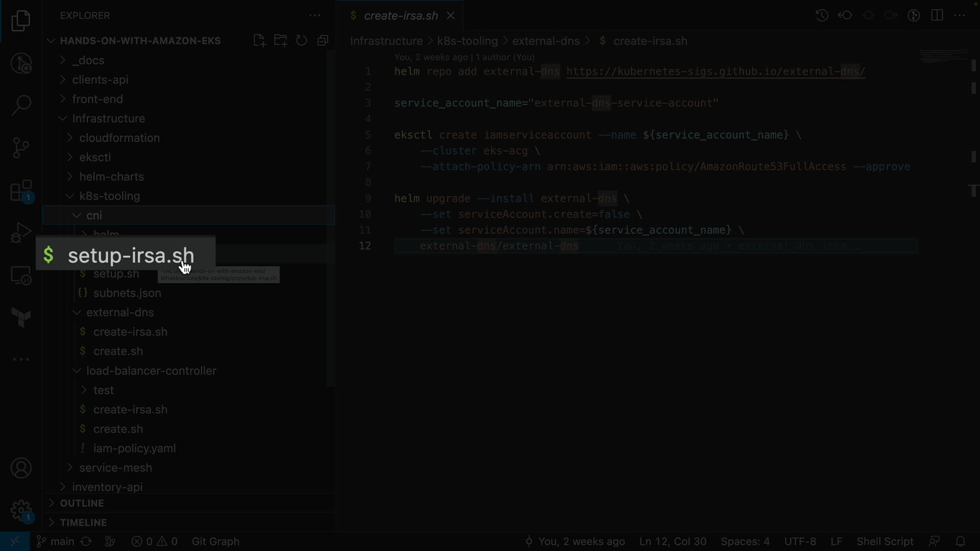This screenshot has width=980, height=551.
Task: Click the New File icon in explorer
Action: (x=259, y=41)
